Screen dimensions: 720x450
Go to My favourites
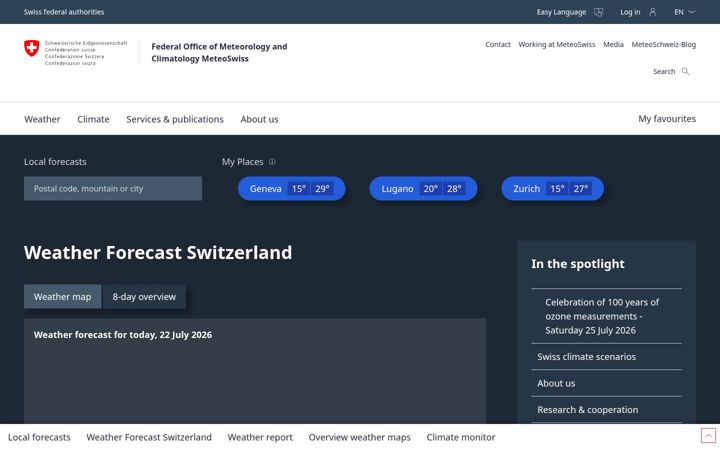(667, 118)
